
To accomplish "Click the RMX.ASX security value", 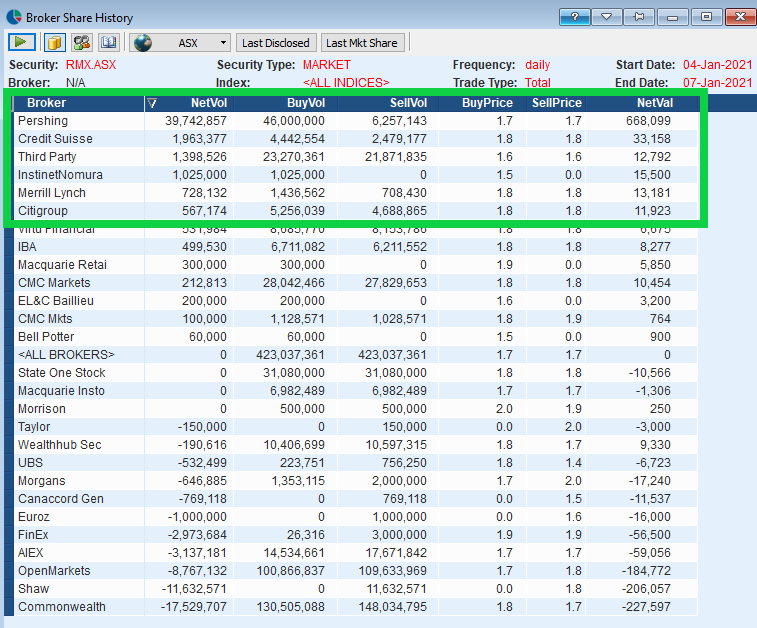I will pos(91,65).
